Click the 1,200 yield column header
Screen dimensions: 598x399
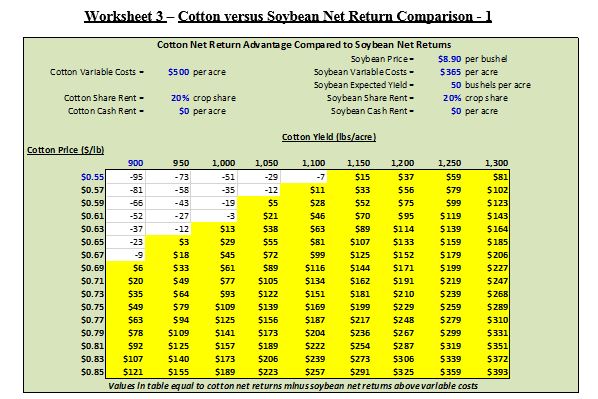pyautogui.click(x=403, y=163)
